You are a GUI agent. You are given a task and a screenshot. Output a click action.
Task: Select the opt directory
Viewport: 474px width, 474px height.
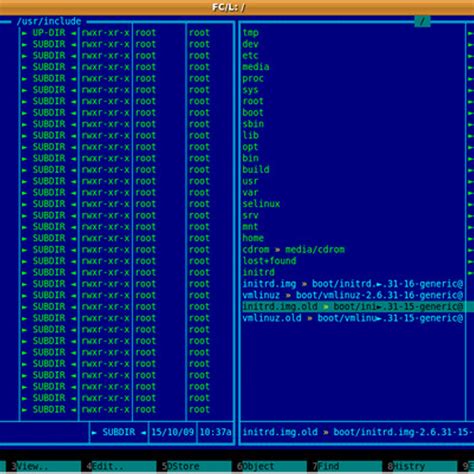pyautogui.click(x=250, y=147)
